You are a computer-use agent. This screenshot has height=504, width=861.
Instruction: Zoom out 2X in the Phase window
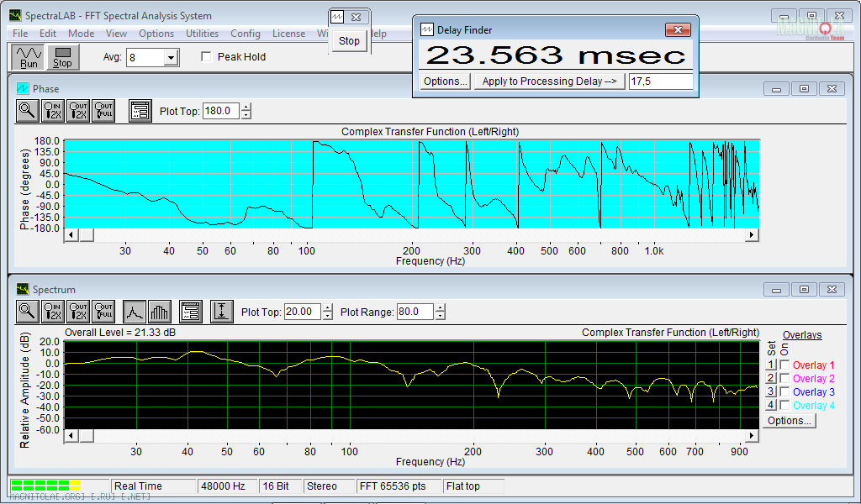[78, 110]
